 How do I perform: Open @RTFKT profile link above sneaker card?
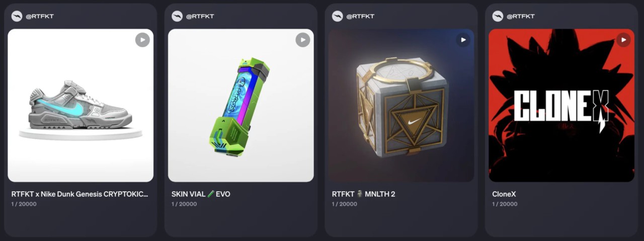40,16
